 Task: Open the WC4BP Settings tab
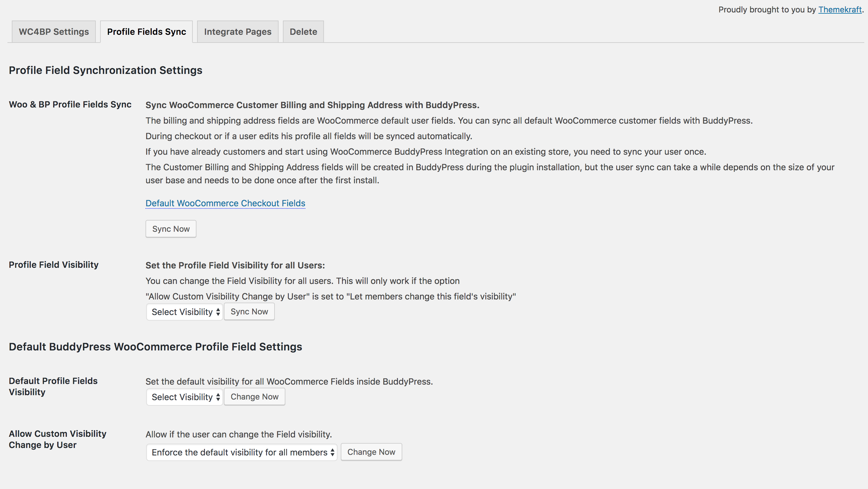tap(53, 32)
